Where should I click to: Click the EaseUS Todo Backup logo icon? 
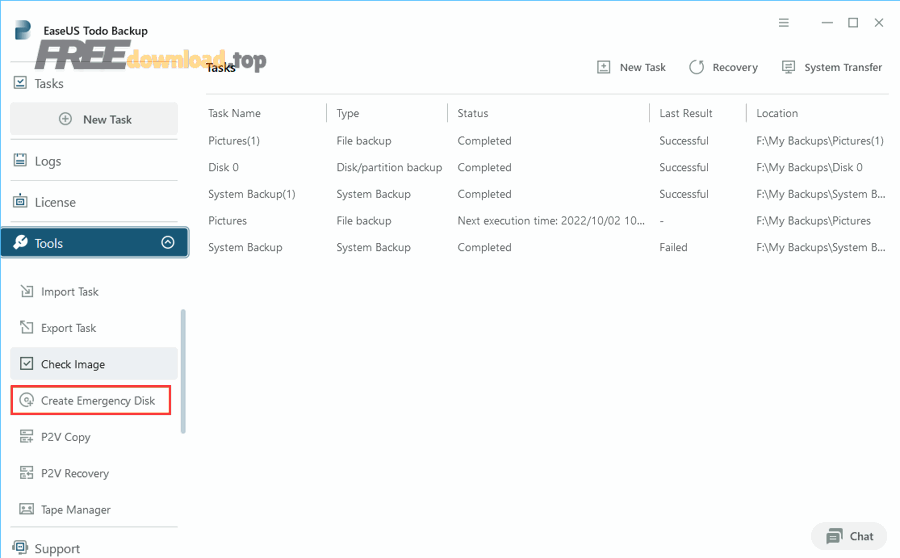click(x=23, y=30)
